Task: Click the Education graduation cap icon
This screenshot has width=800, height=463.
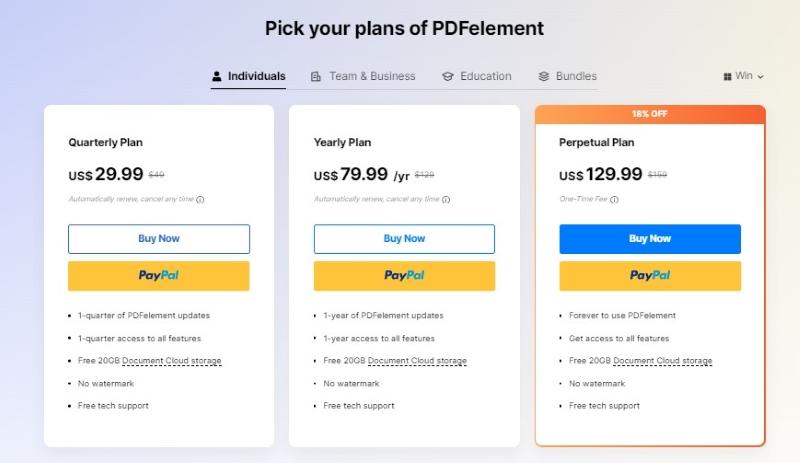Action: click(448, 76)
